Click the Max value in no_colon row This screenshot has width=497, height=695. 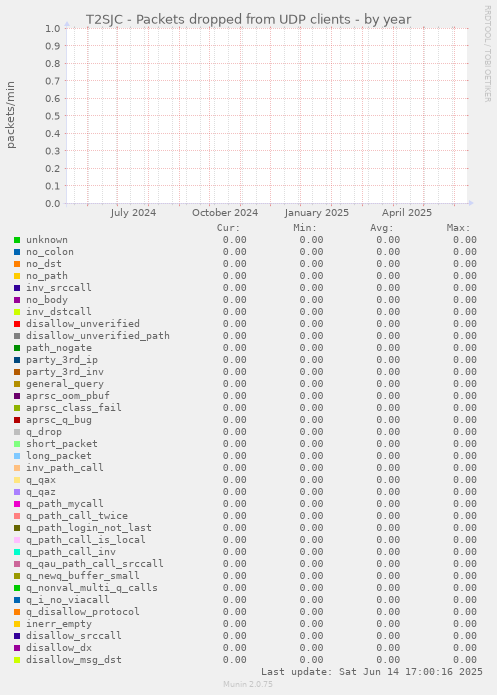465,252
